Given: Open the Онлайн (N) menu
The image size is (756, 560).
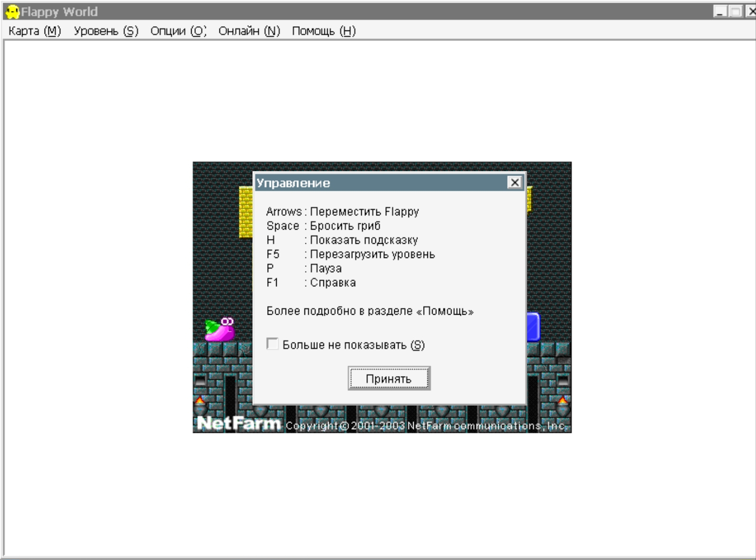Looking at the screenshot, I should (x=249, y=31).
